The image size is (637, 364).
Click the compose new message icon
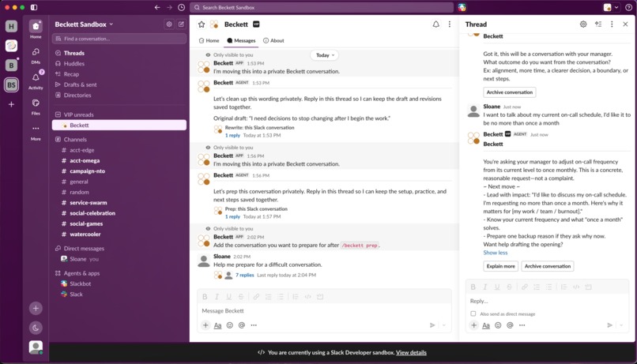click(x=181, y=24)
